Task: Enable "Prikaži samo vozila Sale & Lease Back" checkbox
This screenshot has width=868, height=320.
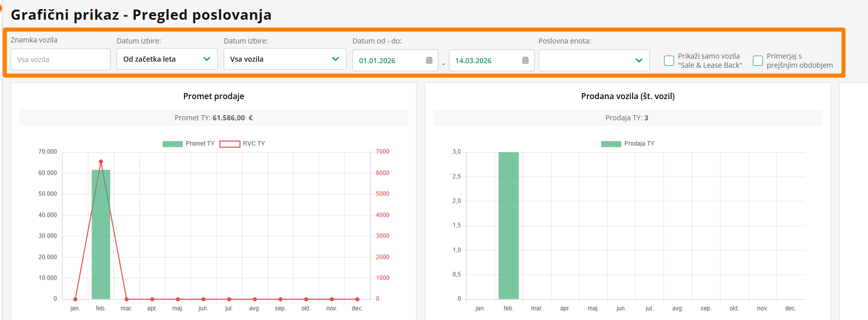Action: pos(669,61)
